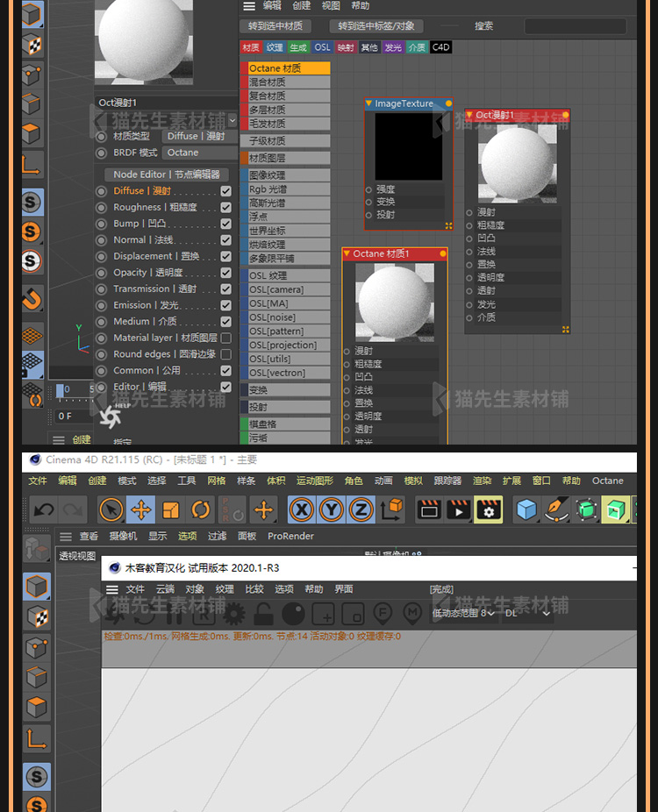Open 云端 menu in Live Viewer
658x812 pixels.
click(x=165, y=589)
